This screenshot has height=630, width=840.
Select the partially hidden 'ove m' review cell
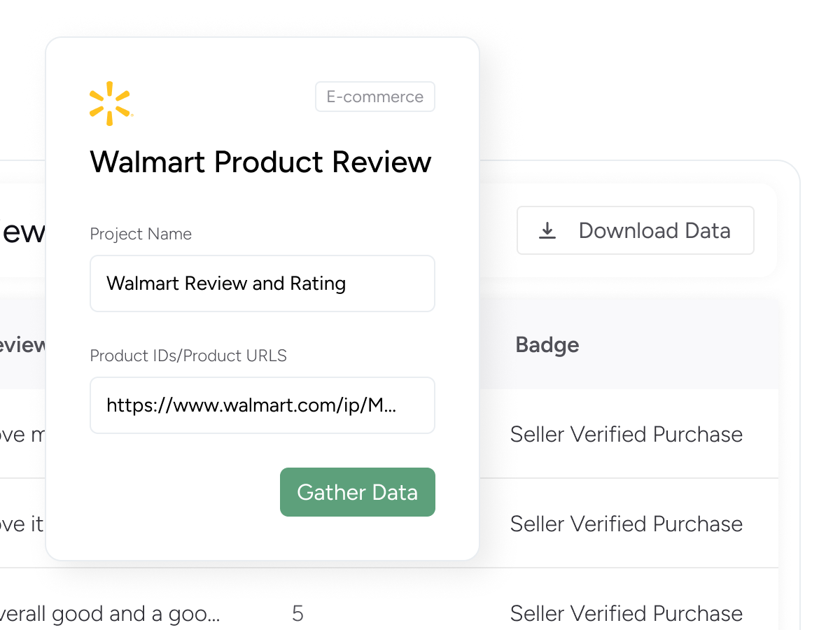point(22,434)
